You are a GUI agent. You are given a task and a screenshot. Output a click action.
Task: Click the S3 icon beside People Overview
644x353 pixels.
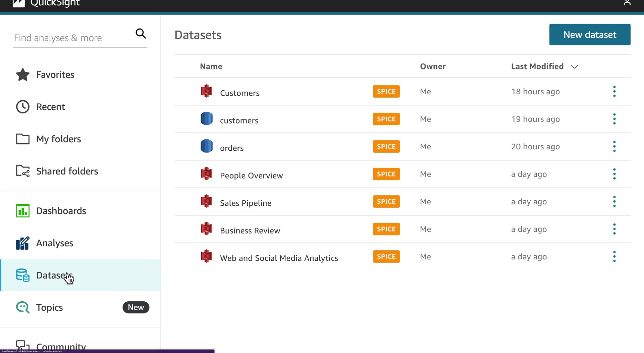tap(207, 174)
